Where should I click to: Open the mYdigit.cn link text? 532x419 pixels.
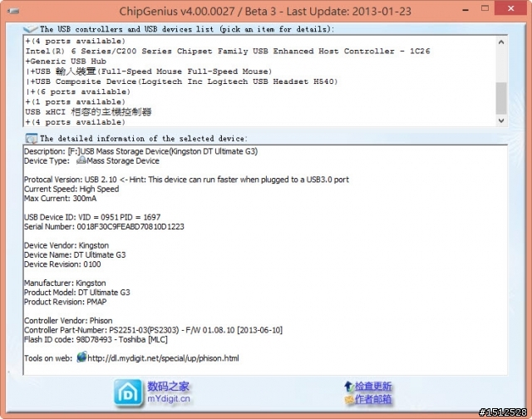(169, 399)
